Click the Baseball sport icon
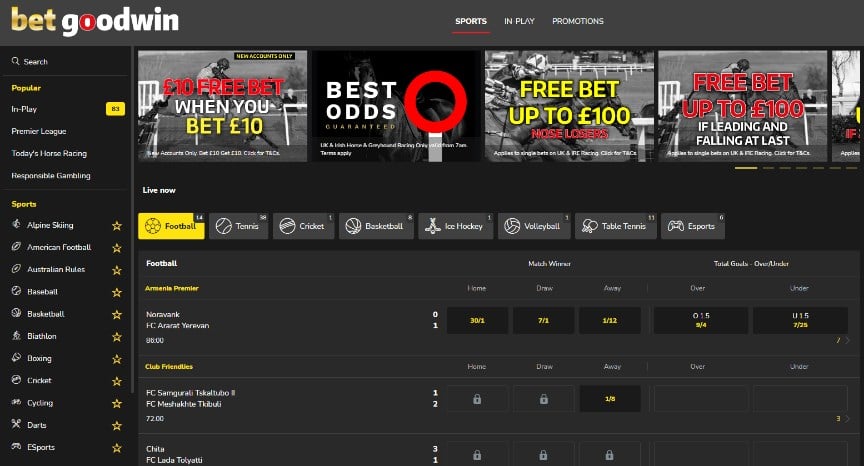 (17, 291)
